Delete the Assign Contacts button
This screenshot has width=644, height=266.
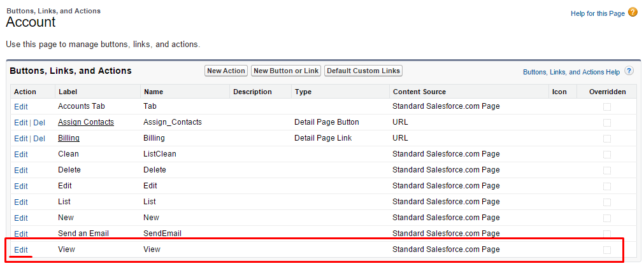point(39,122)
